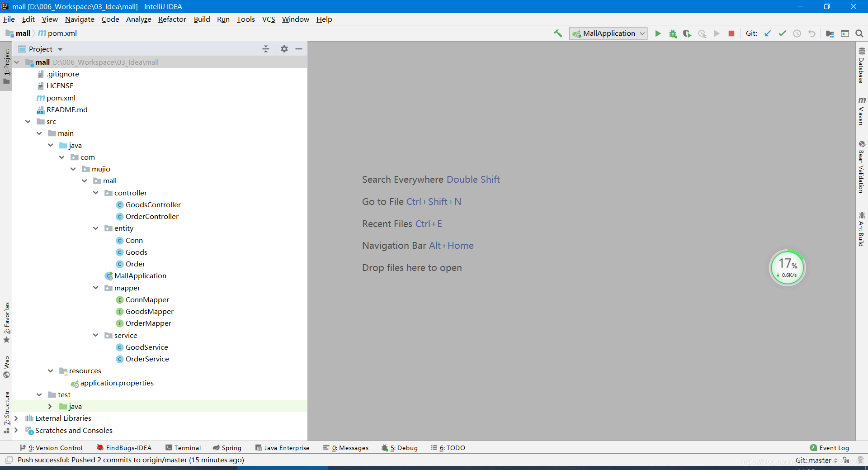Toggle the 1: Project side tab
This screenshot has width=868, height=470.
click(6, 66)
